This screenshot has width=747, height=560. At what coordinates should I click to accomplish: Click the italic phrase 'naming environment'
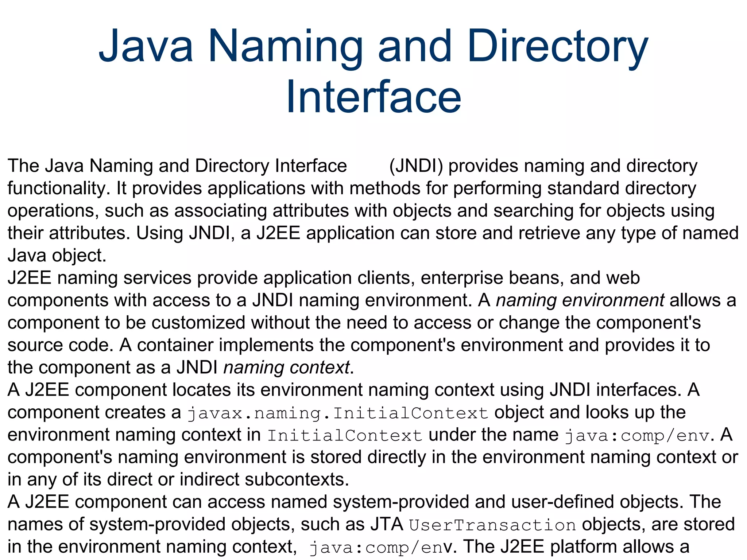coord(580,301)
